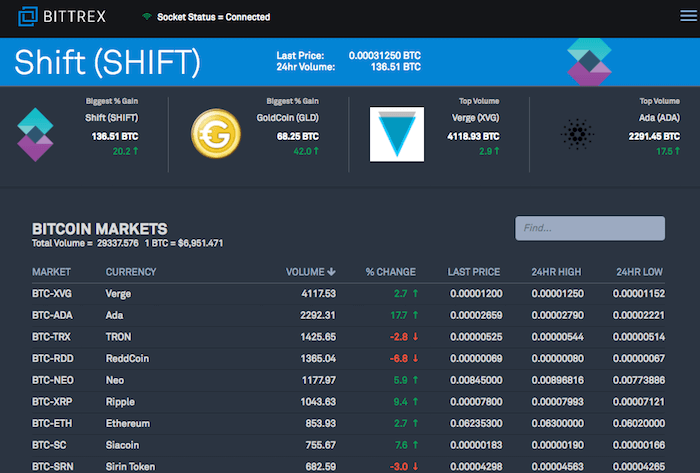The height and width of the screenshot is (473, 700).
Task: Open the BTC-NEO market
Action: 53,380
